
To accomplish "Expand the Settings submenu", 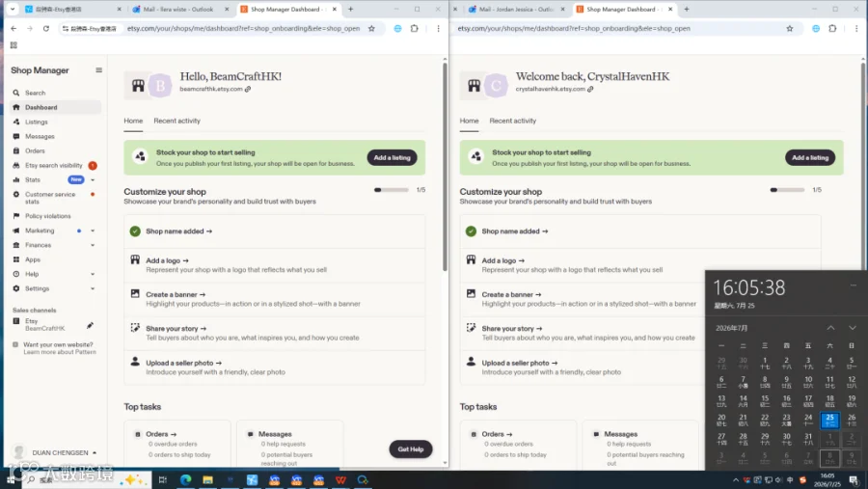I will coord(93,288).
